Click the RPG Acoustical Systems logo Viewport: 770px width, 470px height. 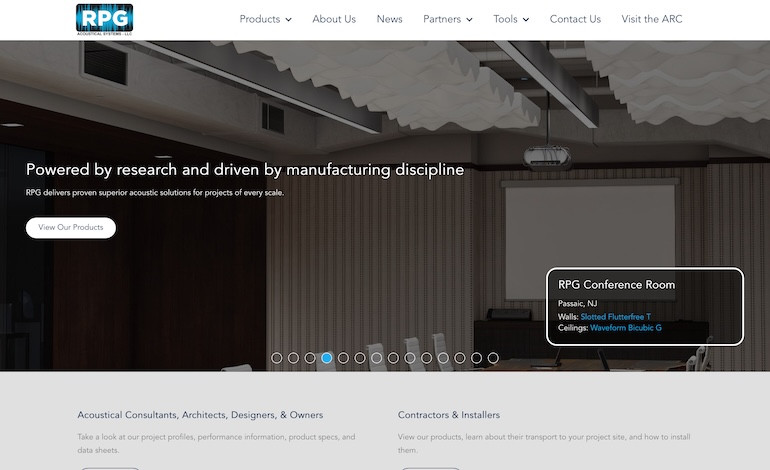coord(105,20)
